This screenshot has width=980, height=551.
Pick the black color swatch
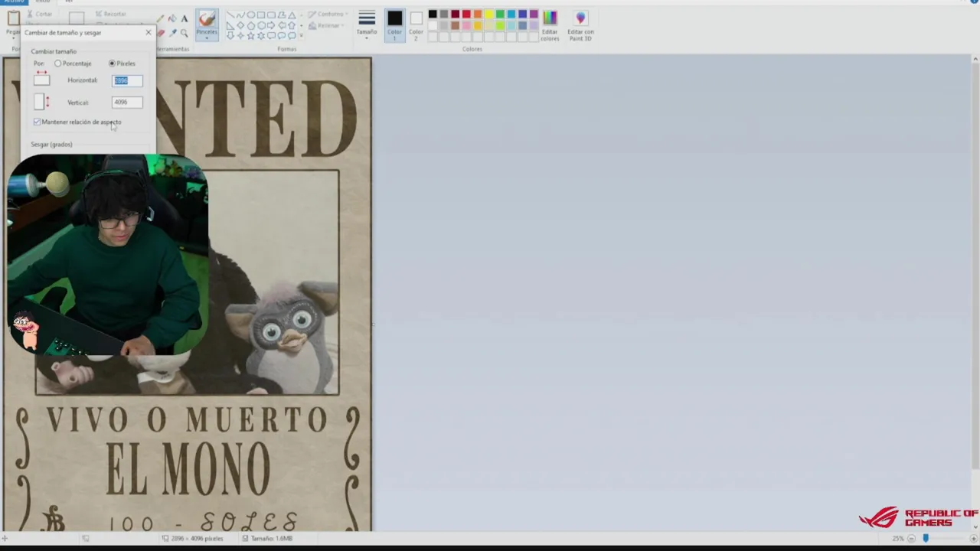coord(433,14)
